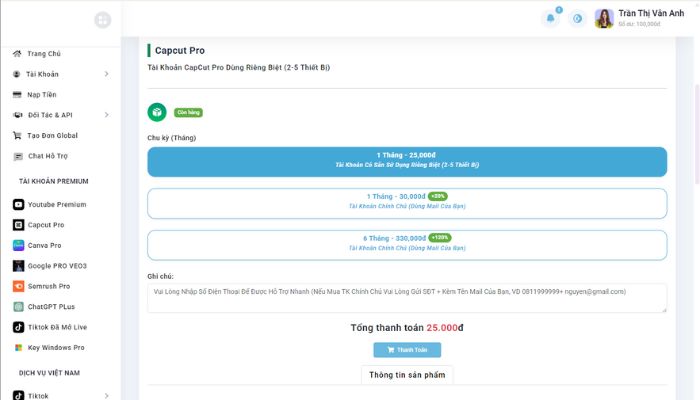Click the Google PRO VEO3 icon
This screenshot has height=400, width=700.
point(18,266)
